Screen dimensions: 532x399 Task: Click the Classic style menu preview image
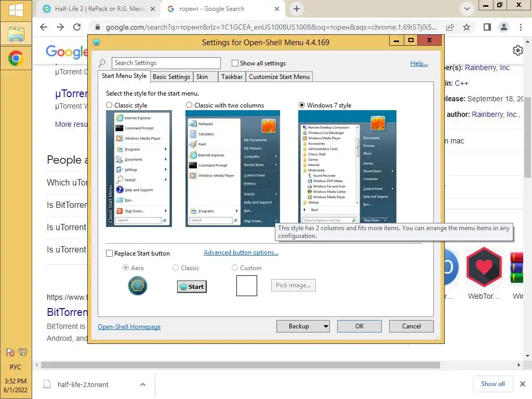click(x=139, y=169)
